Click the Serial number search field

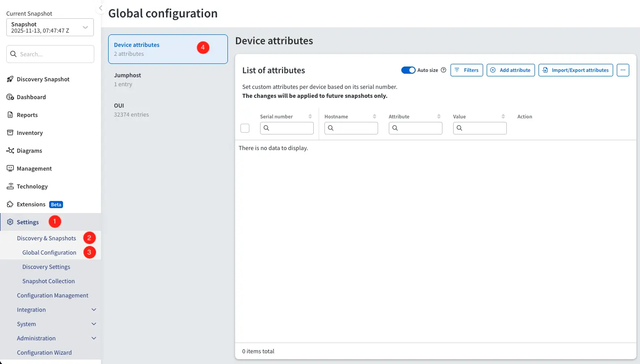click(x=287, y=128)
